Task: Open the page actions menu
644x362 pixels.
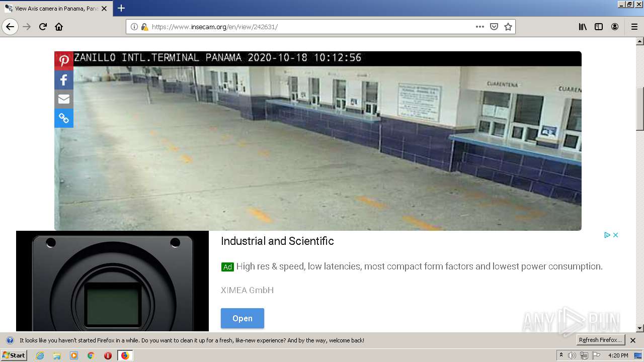Action: pos(480,27)
